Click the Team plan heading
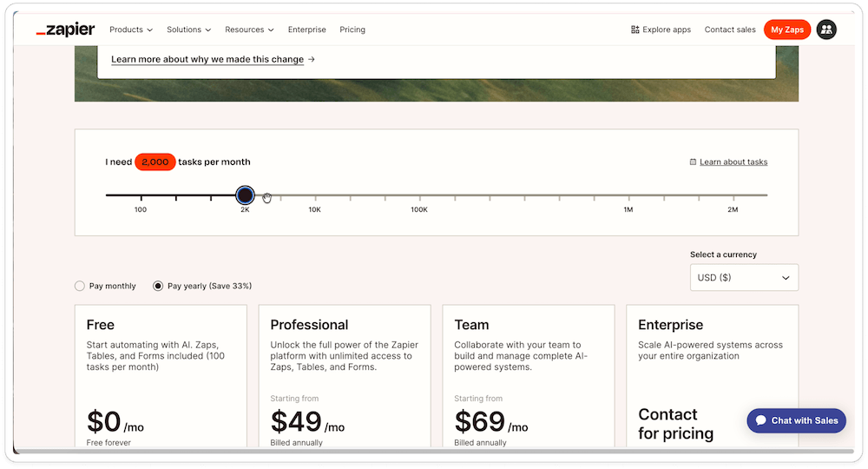 click(471, 325)
